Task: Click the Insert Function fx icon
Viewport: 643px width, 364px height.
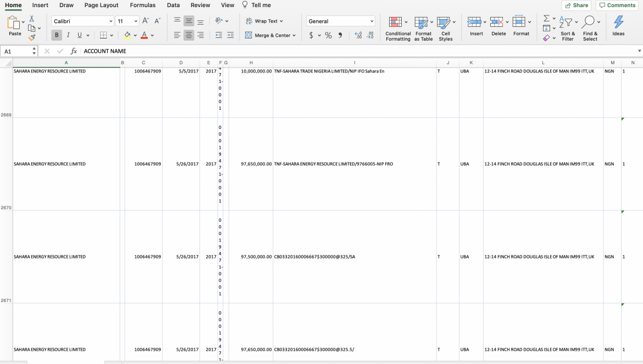Action: [74, 51]
